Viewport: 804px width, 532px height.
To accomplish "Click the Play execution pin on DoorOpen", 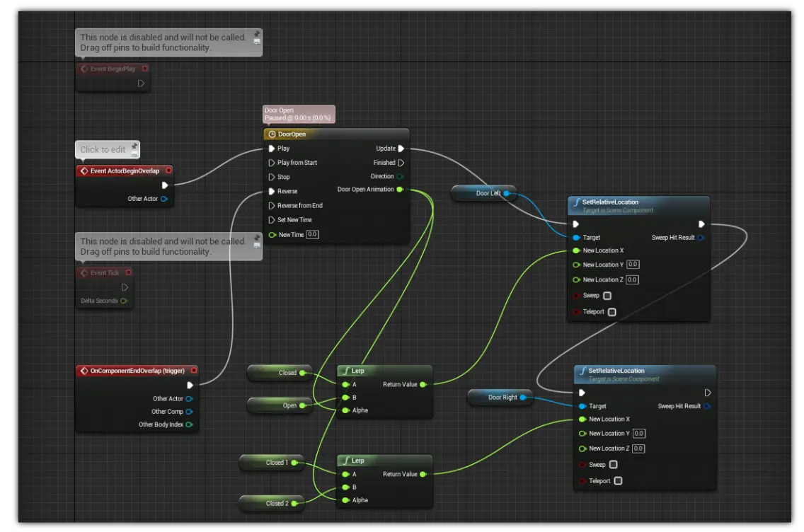I will (x=272, y=149).
